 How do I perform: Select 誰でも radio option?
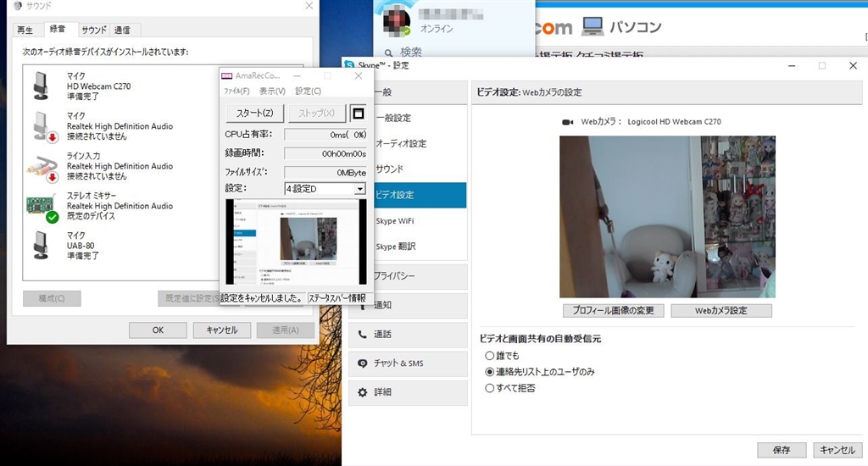pyautogui.click(x=489, y=356)
